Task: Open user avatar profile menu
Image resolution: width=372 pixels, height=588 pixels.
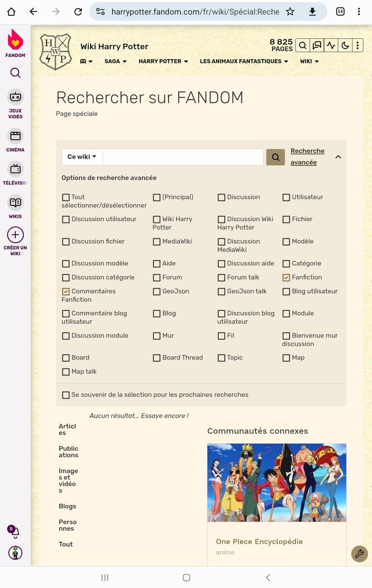Action: click(15, 553)
